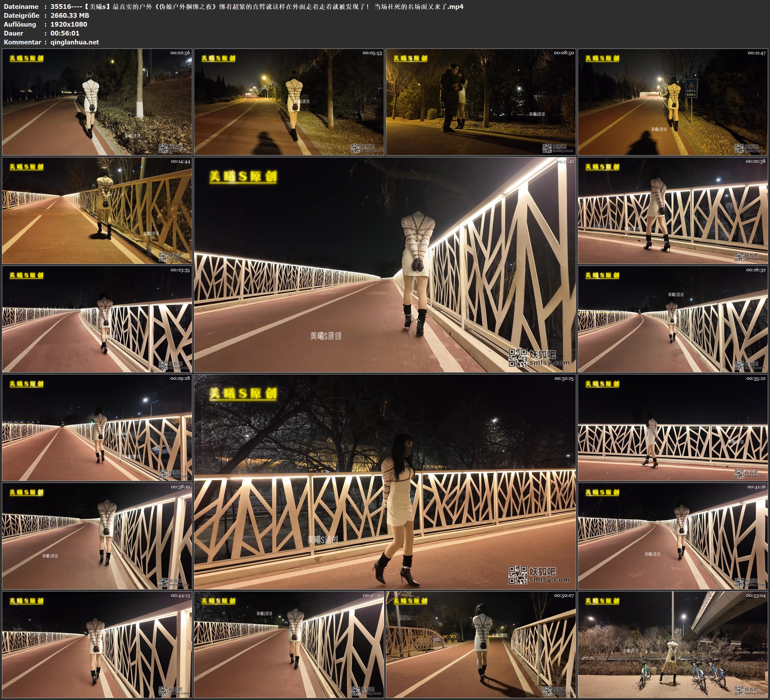This screenshot has width=770, height=700.
Task: Click the QR code in 00:32:25 frame
Action: (517, 575)
